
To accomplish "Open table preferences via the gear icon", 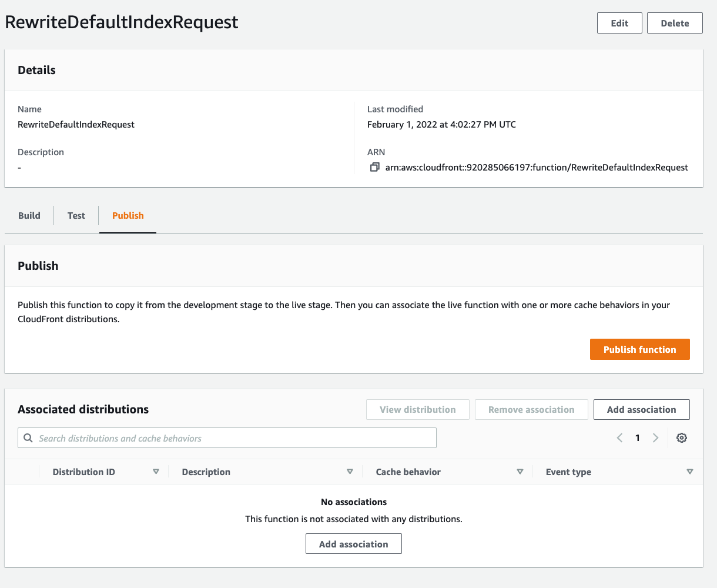I will pos(681,437).
